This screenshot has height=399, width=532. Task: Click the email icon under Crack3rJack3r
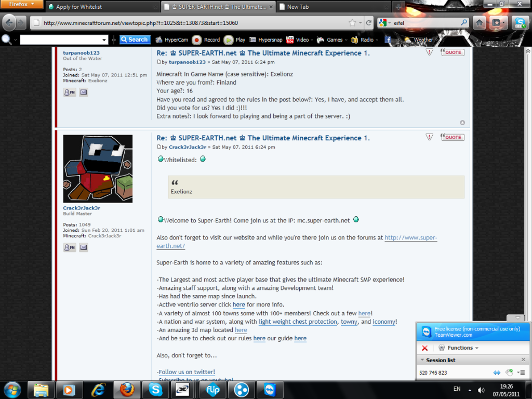click(x=84, y=247)
